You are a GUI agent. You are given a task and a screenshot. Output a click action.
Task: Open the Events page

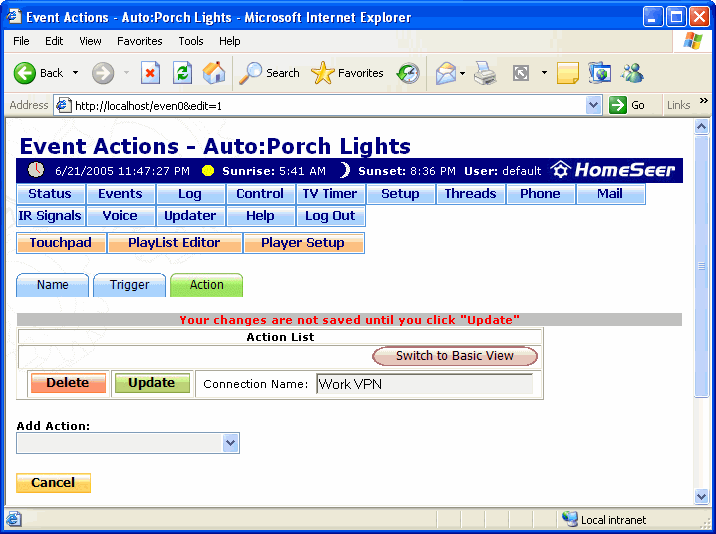[121, 194]
